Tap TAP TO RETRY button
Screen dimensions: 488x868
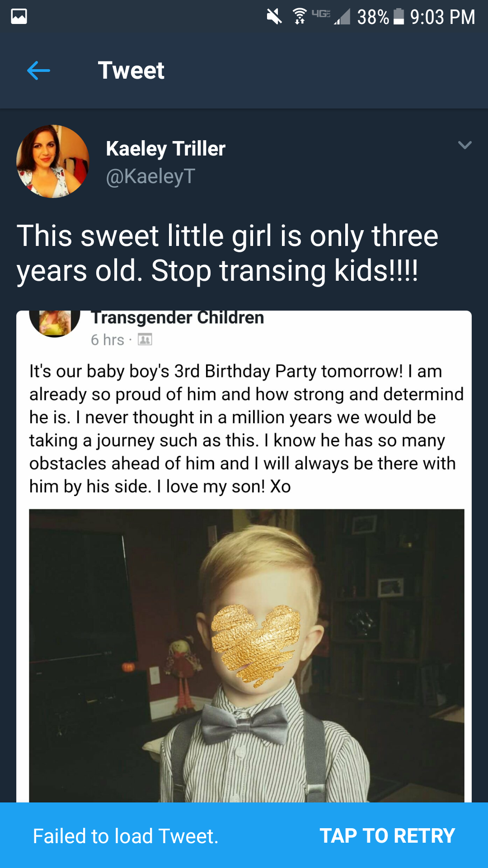point(387,835)
